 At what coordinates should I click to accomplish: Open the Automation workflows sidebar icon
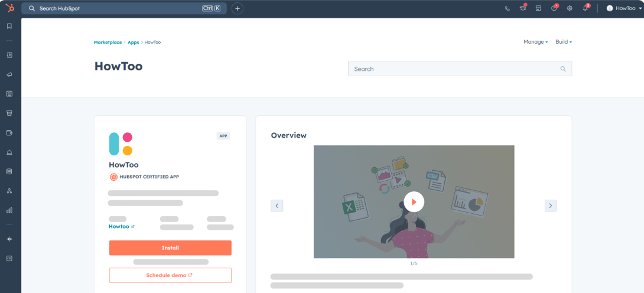[x=9, y=191]
